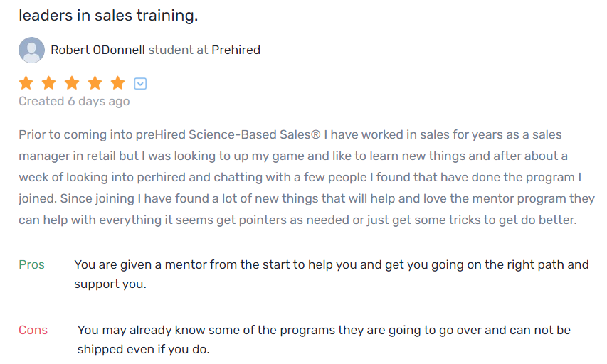Click the fifth rating star
Screen dimensions: 607x364
coord(117,83)
